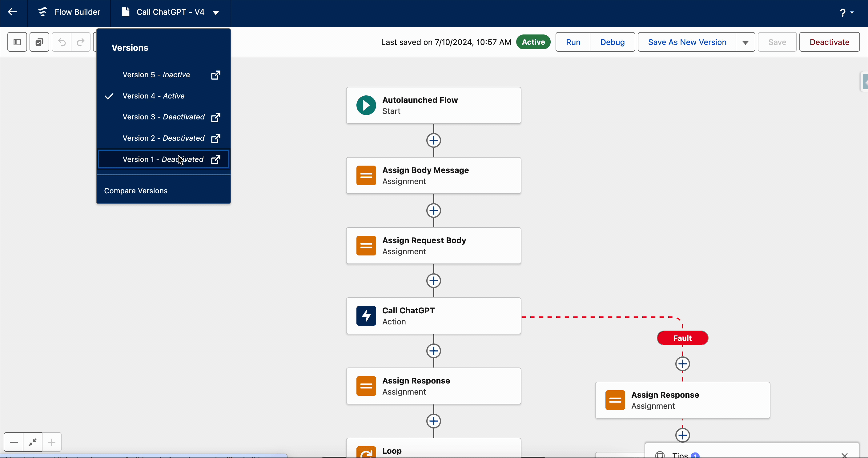This screenshot has height=458, width=868.
Task: Go back using the left arrow icon
Action: tap(13, 12)
